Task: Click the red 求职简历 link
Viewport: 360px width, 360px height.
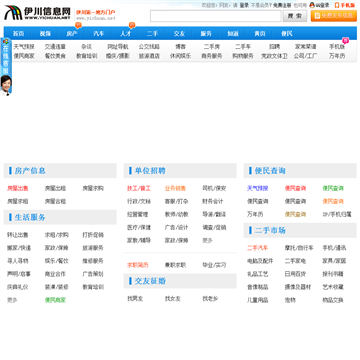Action: pyautogui.click(x=138, y=265)
